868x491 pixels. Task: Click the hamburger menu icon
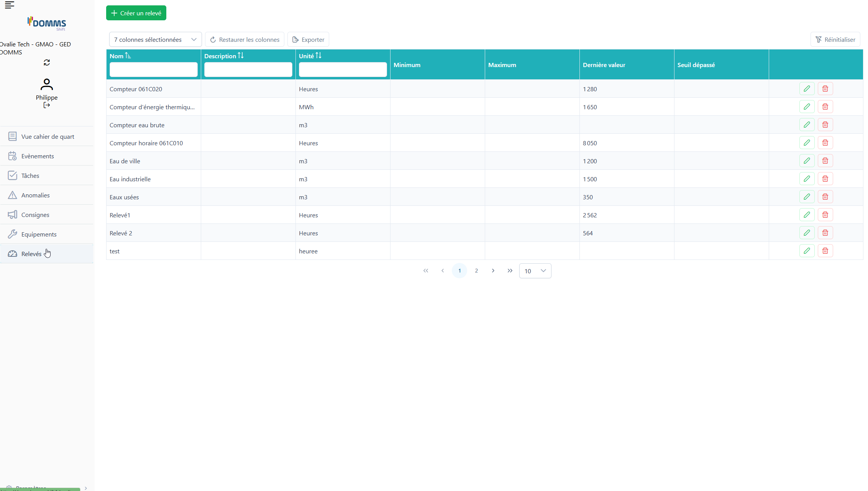tap(10, 5)
